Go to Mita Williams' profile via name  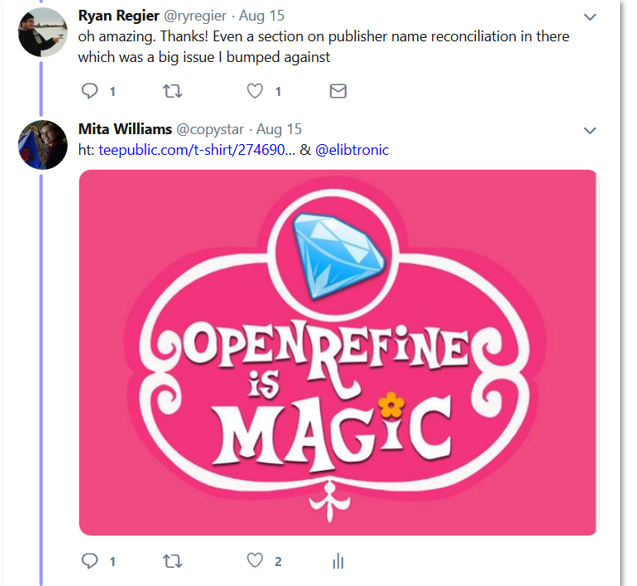tap(125, 129)
